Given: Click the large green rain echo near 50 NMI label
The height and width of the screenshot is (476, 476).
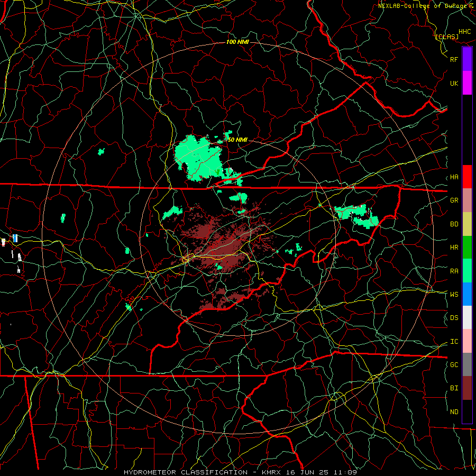Looking at the screenshot, I should tap(199, 158).
